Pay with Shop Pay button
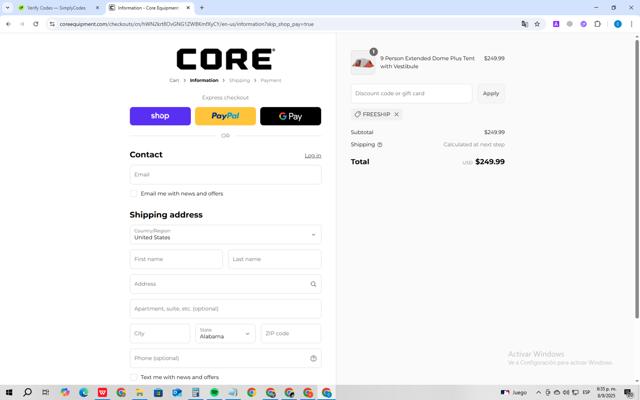The width and height of the screenshot is (640, 400). click(x=160, y=116)
